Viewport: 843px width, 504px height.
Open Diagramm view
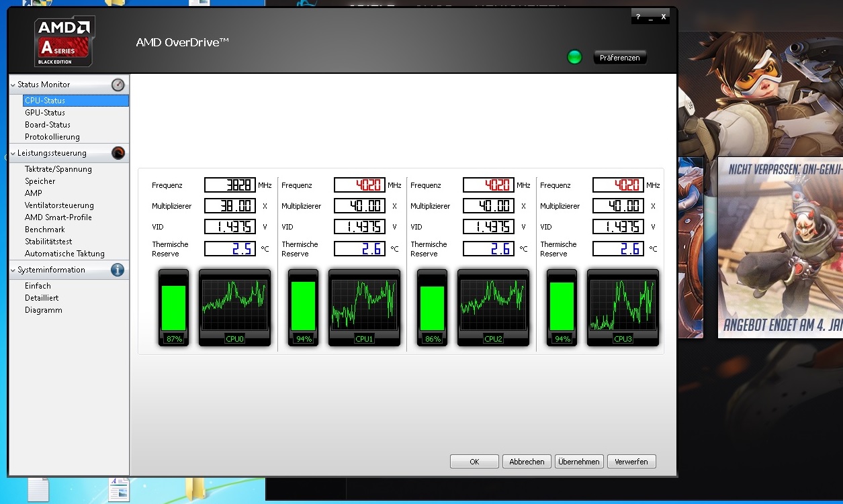pyautogui.click(x=44, y=310)
